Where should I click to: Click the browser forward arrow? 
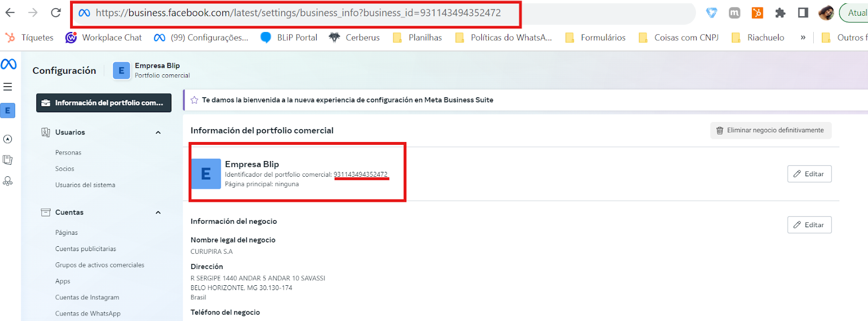point(33,12)
